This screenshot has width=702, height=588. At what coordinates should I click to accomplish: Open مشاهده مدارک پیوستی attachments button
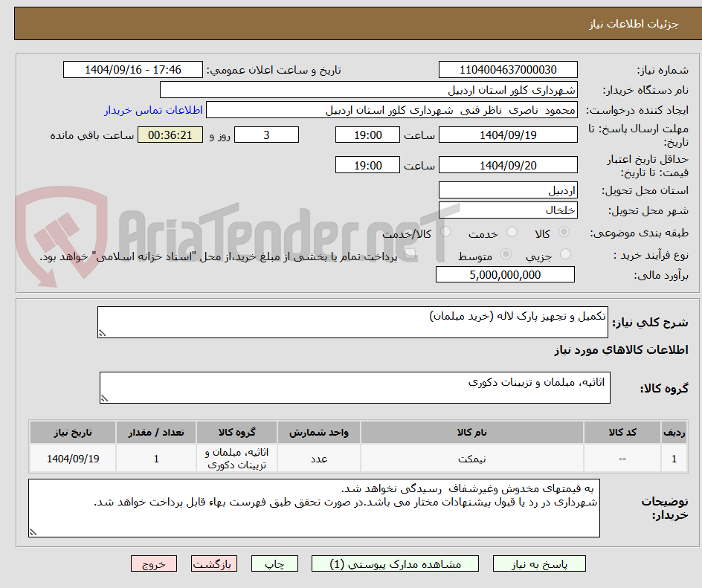[x=395, y=563]
